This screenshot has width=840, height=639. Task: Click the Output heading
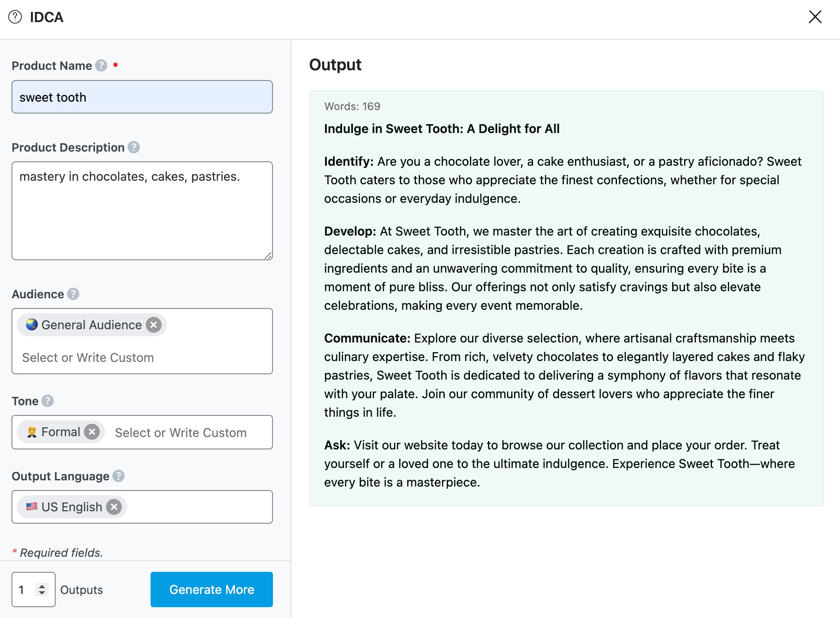tap(335, 65)
